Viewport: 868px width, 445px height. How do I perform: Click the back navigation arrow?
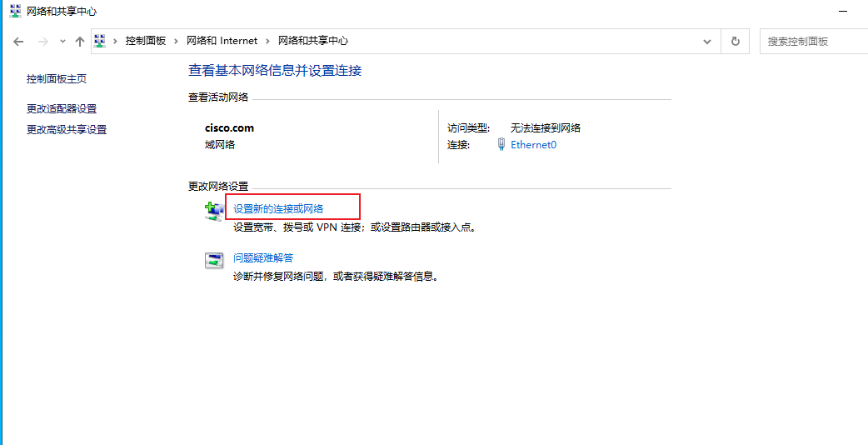coord(18,42)
